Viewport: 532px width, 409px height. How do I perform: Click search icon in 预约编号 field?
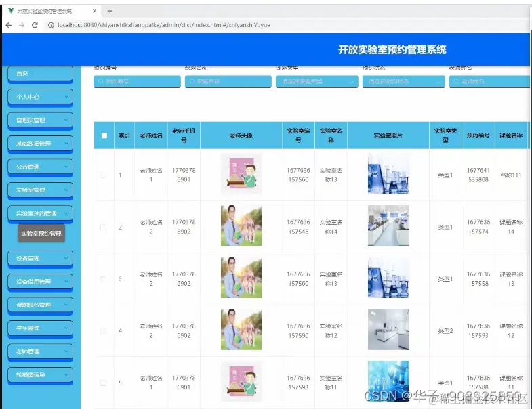pyautogui.click(x=101, y=81)
